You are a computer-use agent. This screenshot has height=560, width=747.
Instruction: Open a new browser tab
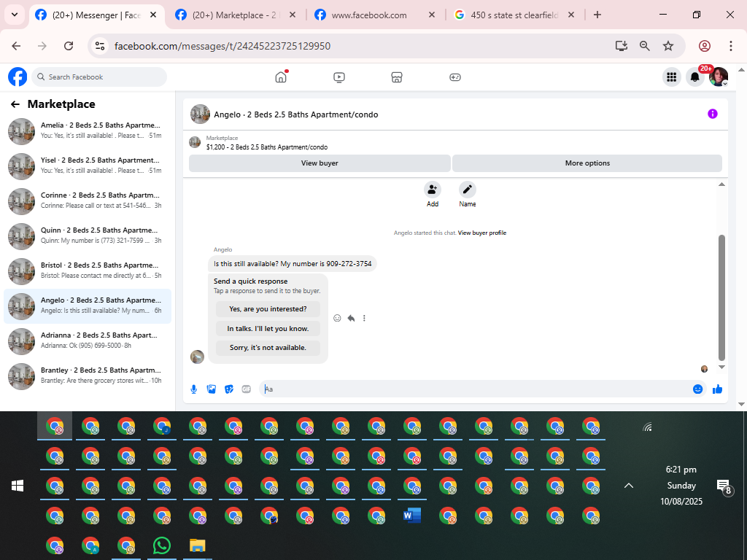(x=597, y=15)
